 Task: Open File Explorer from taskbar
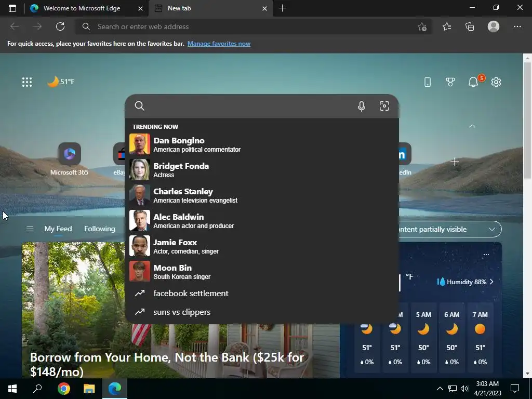89,389
